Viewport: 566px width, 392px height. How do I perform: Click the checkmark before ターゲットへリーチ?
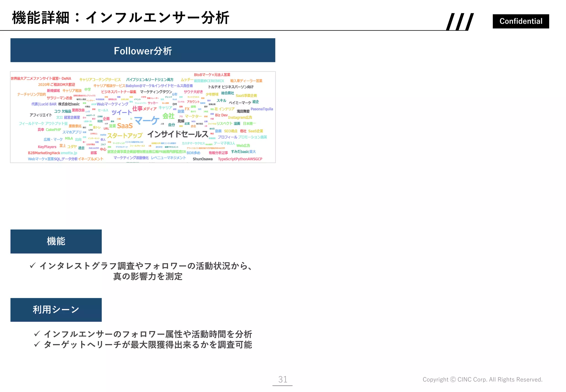(x=37, y=344)
